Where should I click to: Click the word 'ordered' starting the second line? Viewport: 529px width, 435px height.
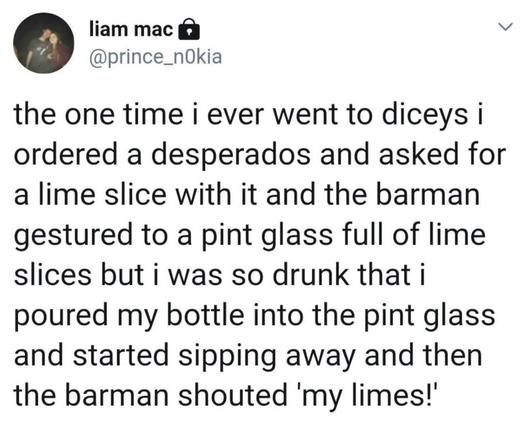pos(66,154)
